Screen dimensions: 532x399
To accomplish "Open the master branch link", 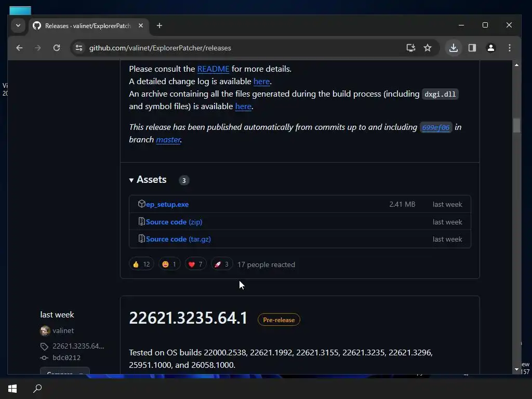I will (x=168, y=139).
